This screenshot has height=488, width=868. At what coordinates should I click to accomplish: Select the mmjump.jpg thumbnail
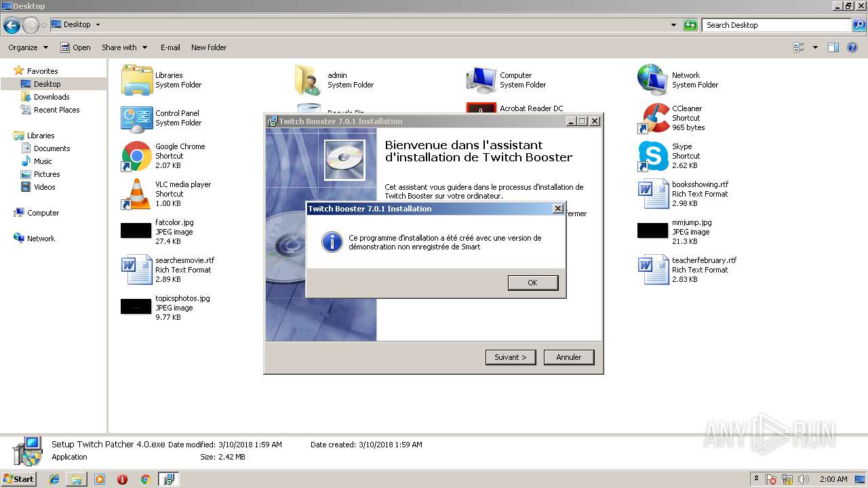[652, 230]
